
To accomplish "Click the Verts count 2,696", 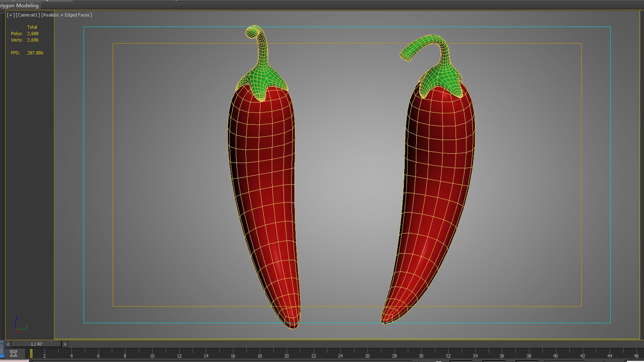I will point(33,40).
